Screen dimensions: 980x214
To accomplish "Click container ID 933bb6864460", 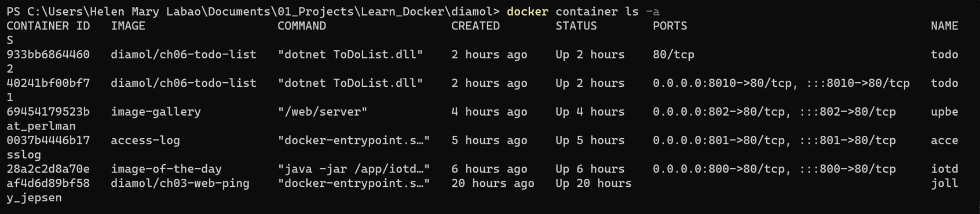I will click(x=48, y=54).
